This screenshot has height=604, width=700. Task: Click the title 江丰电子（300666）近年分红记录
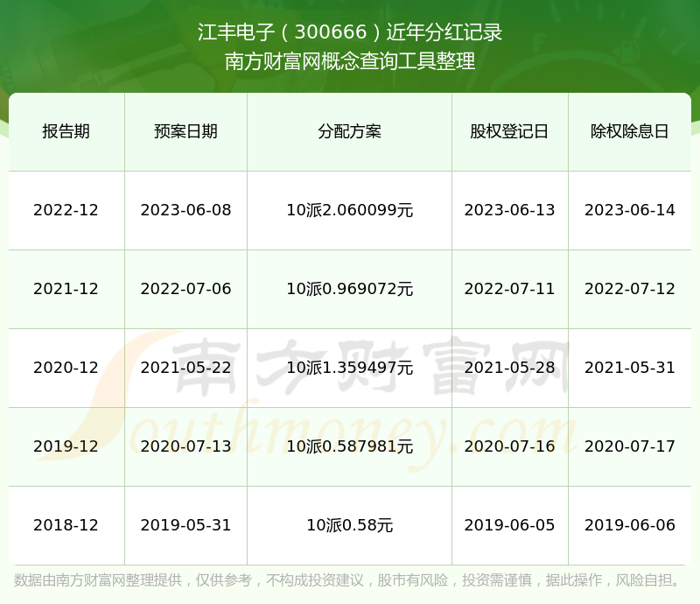pyautogui.click(x=350, y=32)
